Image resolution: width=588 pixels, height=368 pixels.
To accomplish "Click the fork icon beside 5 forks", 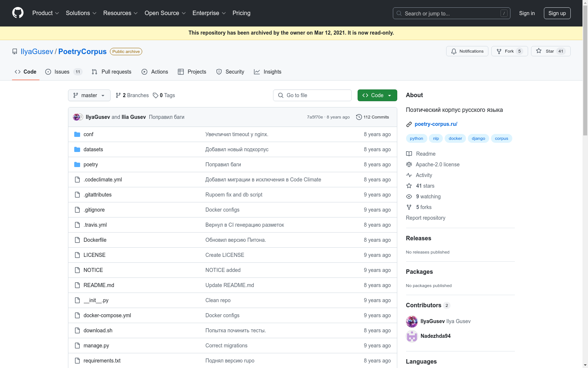I will 409,207.
